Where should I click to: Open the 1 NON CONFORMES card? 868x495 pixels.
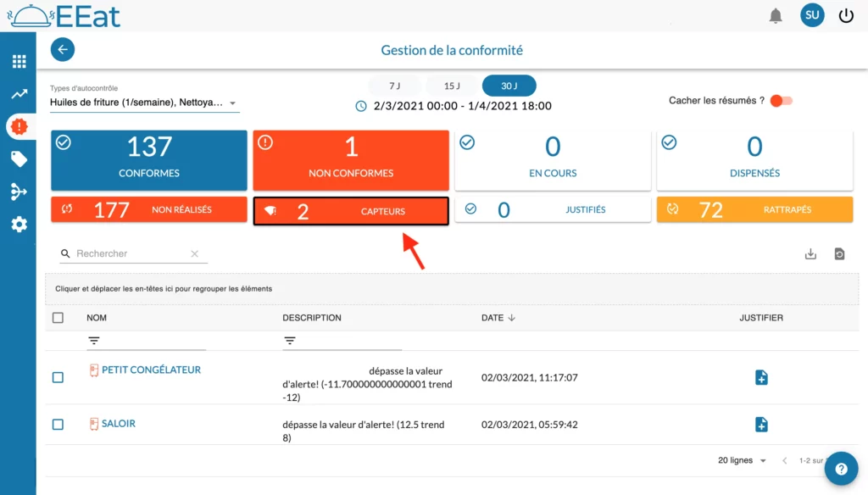tap(351, 160)
